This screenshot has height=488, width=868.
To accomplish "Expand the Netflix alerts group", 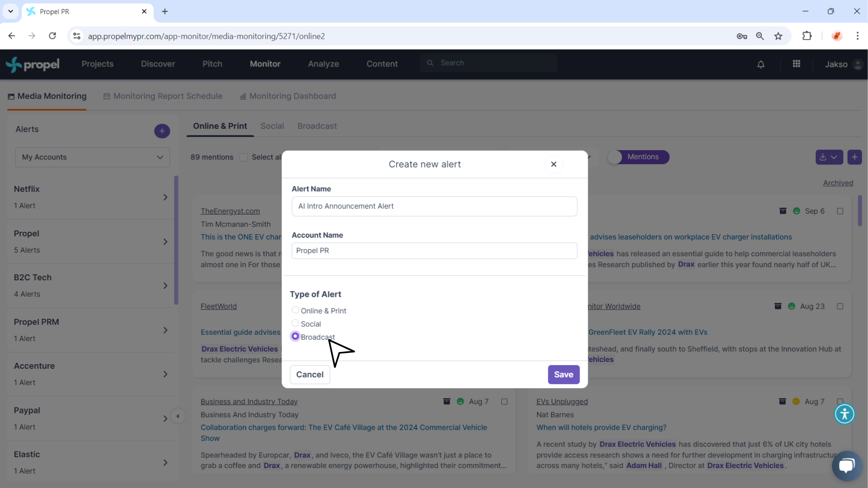I will pos(165,197).
